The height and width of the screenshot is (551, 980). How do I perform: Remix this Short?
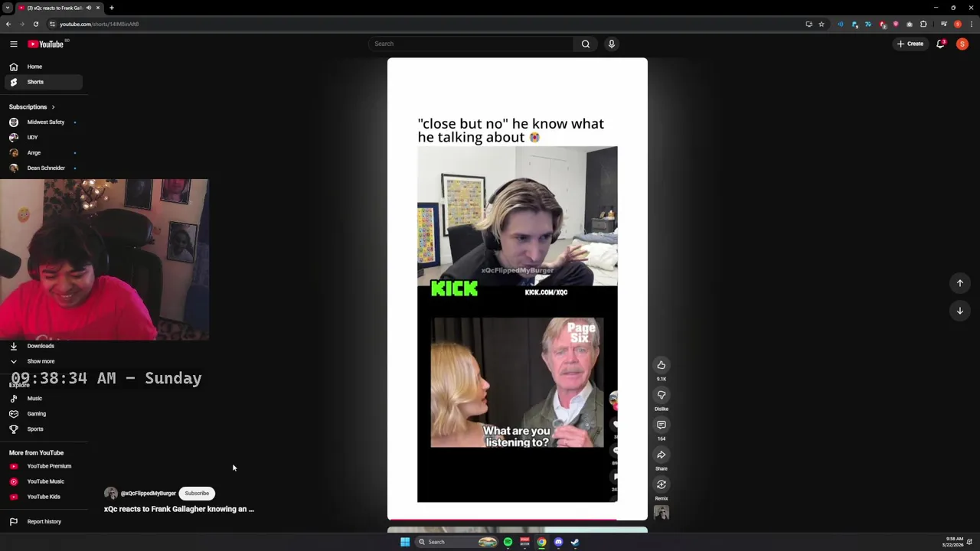click(x=661, y=484)
